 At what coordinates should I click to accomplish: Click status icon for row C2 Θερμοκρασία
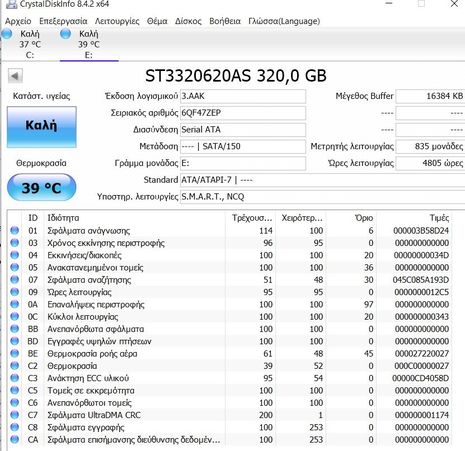[x=14, y=366]
